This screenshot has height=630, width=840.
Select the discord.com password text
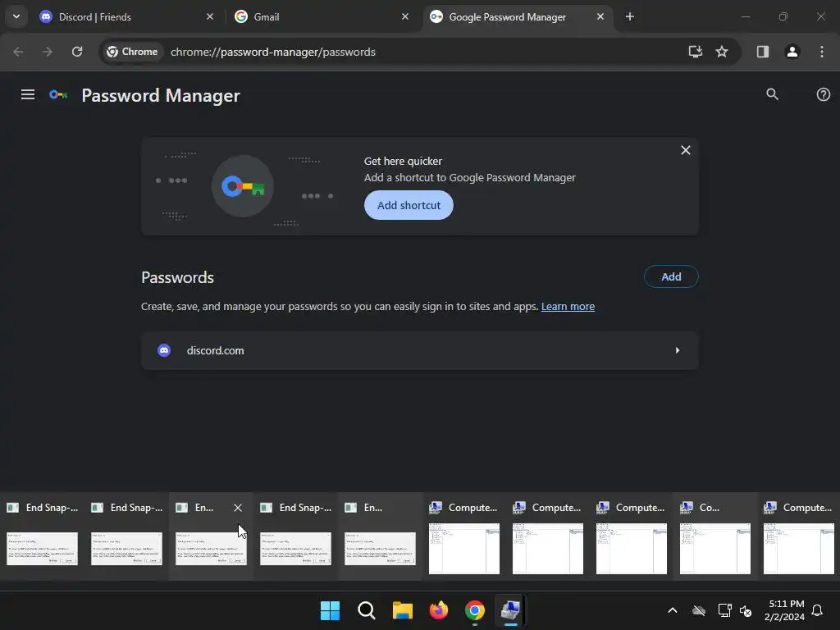click(x=215, y=350)
